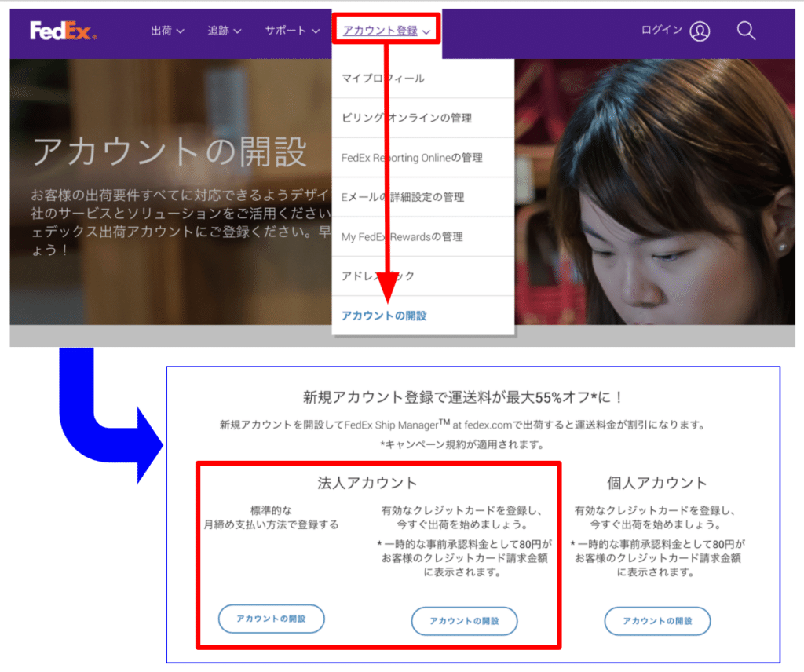Expand the サポート dropdown menu

pyautogui.click(x=292, y=31)
